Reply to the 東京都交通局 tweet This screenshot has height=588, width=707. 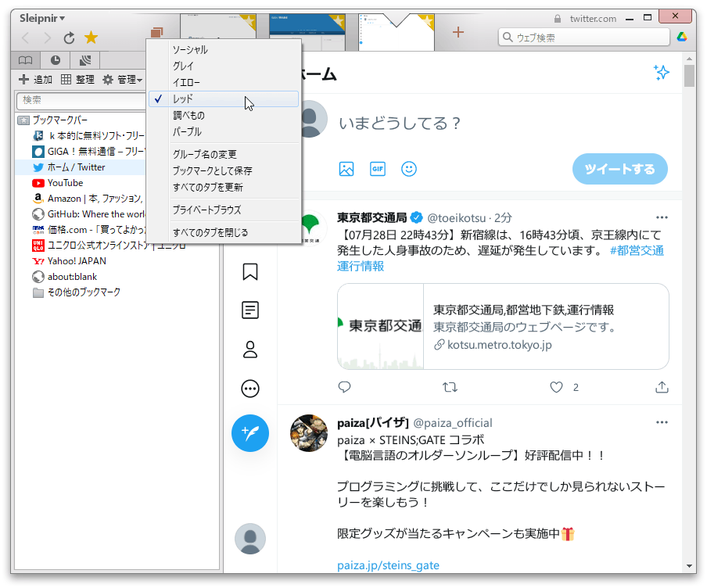pyautogui.click(x=344, y=387)
